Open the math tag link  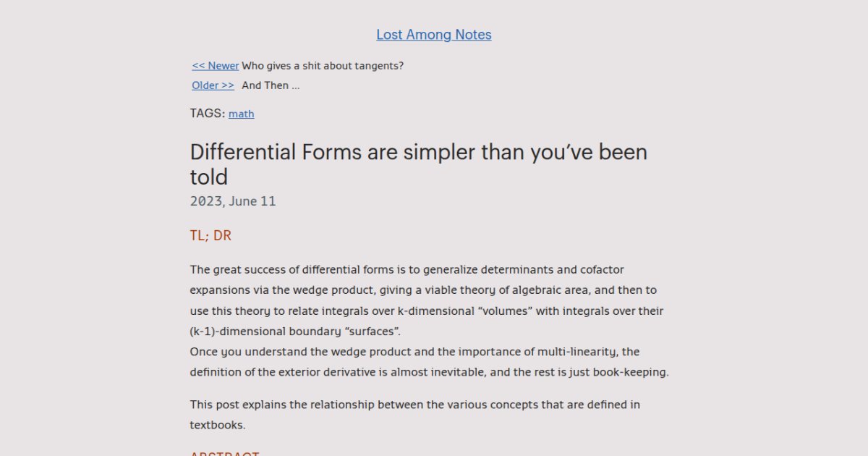pos(241,114)
